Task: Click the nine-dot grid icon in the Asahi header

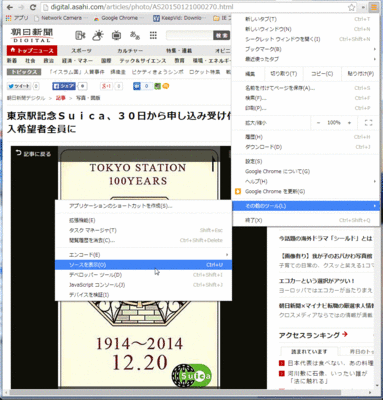Action: (x=153, y=35)
